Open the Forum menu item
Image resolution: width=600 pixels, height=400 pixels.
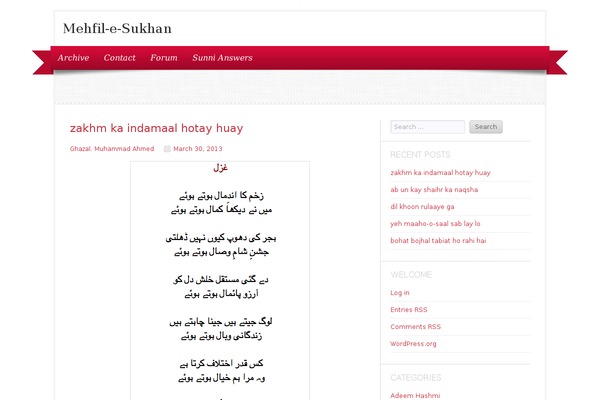(x=164, y=58)
